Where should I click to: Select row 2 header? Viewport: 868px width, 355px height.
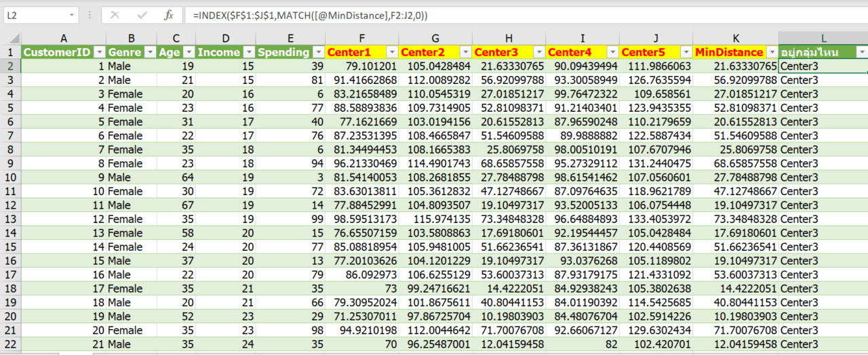click(x=10, y=66)
